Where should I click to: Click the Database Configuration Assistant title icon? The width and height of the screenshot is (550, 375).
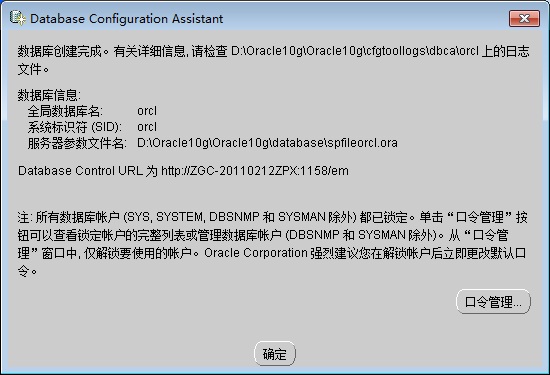(x=18, y=18)
